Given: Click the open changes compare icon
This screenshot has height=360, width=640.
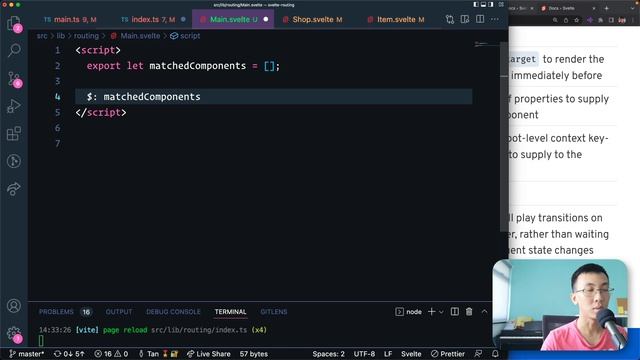Looking at the screenshot, I should [x=450, y=20].
